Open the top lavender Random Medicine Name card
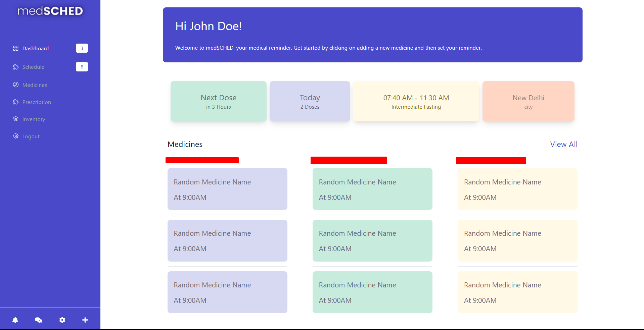Viewport: 644px width, 330px height. (227, 189)
